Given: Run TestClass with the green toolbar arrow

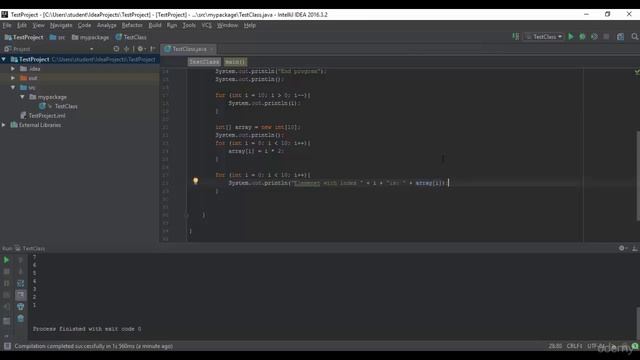Looking at the screenshot, I should [571, 37].
